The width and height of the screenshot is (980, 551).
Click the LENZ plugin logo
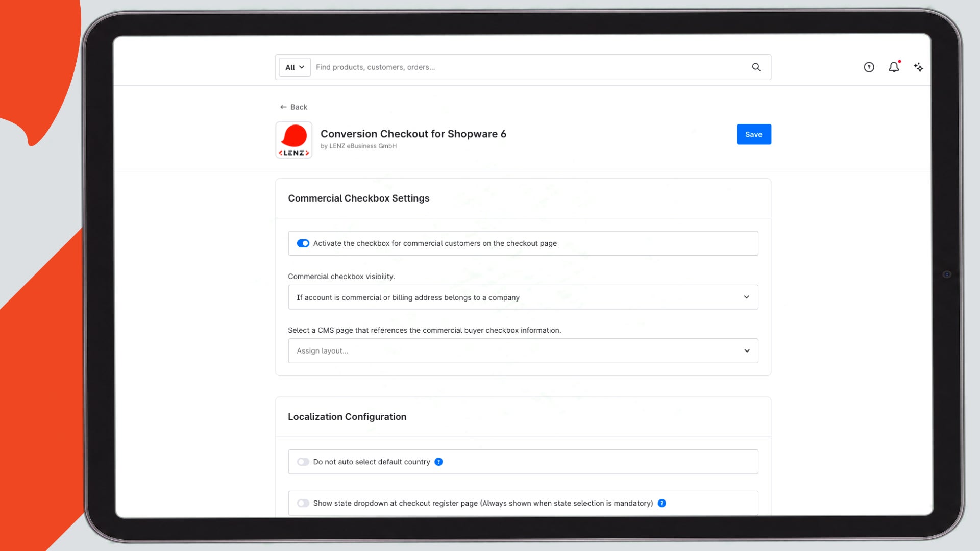(294, 140)
